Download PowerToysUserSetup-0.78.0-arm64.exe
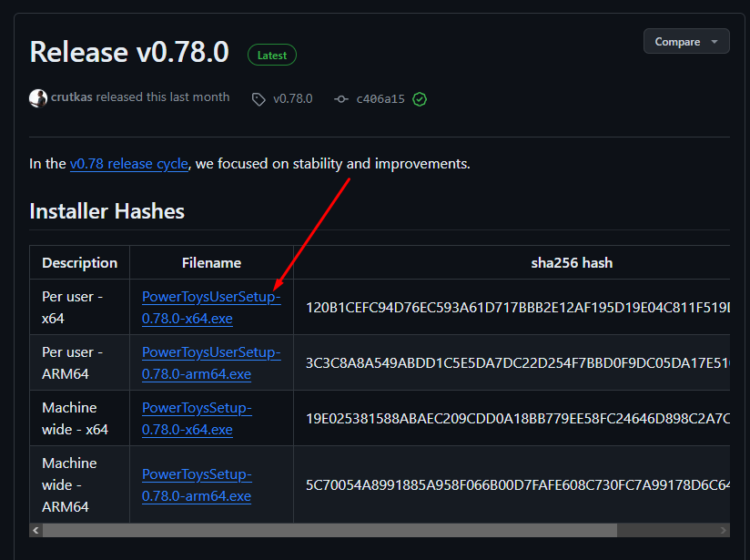 click(x=211, y=362)
